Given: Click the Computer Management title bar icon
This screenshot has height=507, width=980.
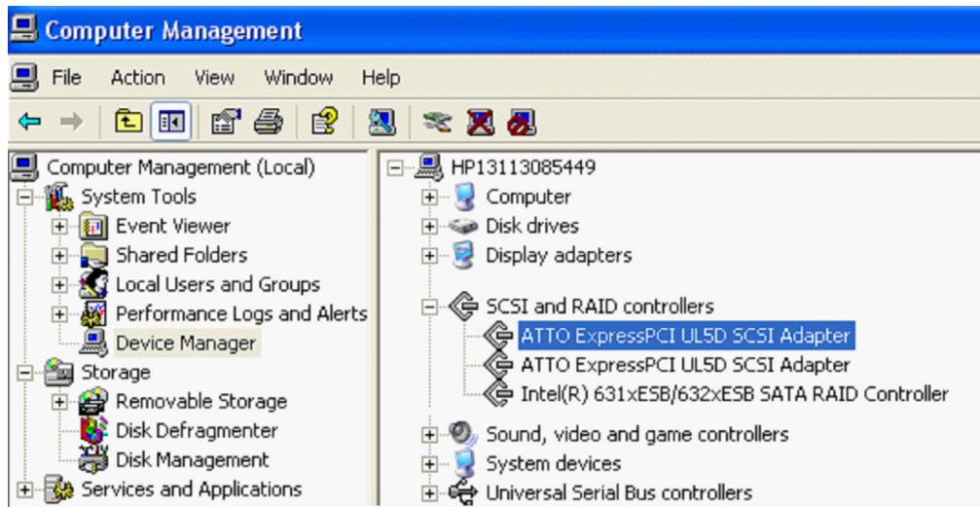Looking at the screenshot, I should (x=23, y=29).
